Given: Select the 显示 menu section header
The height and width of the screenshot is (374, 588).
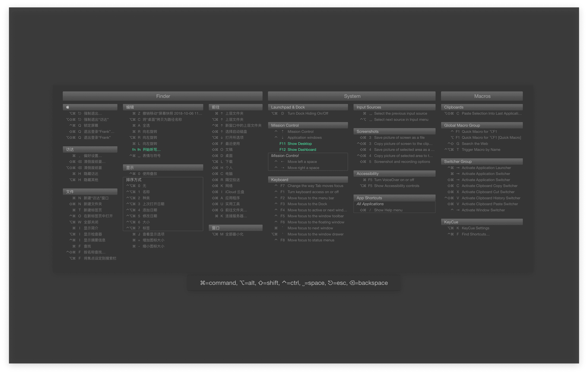Looking at the screenshot, I should pos(163,168).
